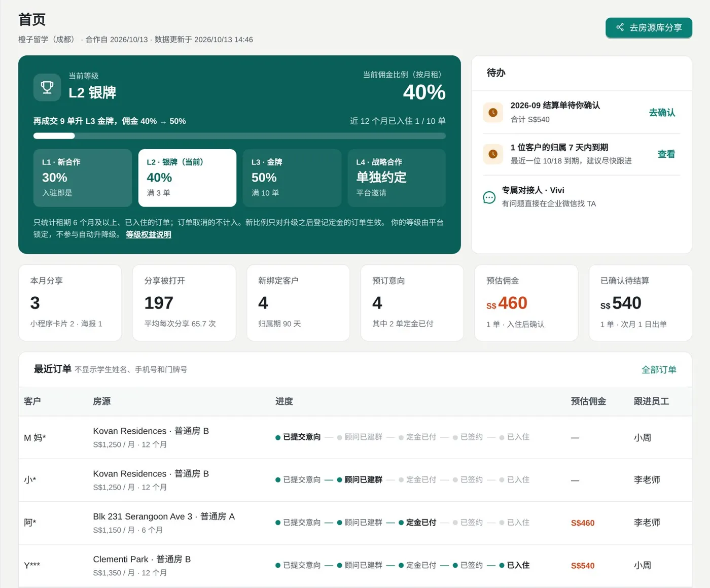Screen dimensions: 710x588
Task: Open 去房源库分享 button
Action: (649, 28)
